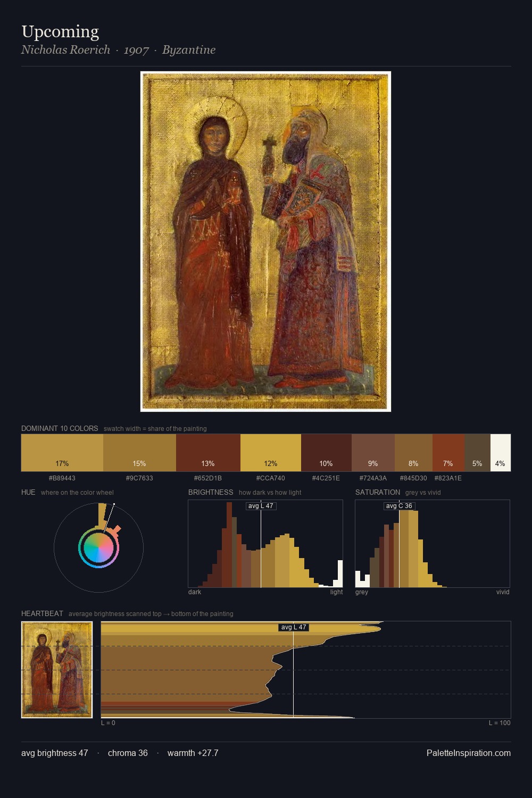The height and width of the screenshot is (798, 532).
Task: Click the #B89443 color swatch (17%)
Action: [62, 453]
